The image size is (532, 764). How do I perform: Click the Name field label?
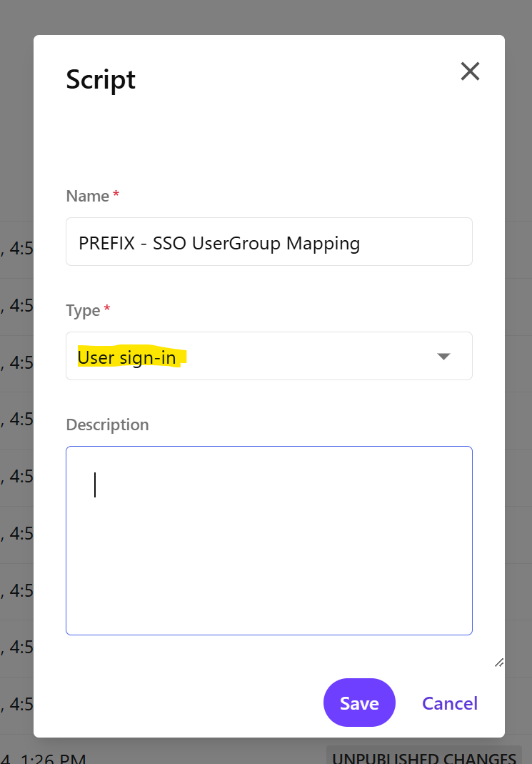pos(87,196)
